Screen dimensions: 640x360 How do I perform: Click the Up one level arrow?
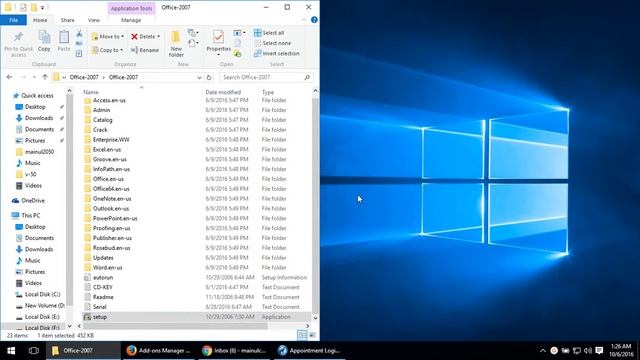(45, 77)
